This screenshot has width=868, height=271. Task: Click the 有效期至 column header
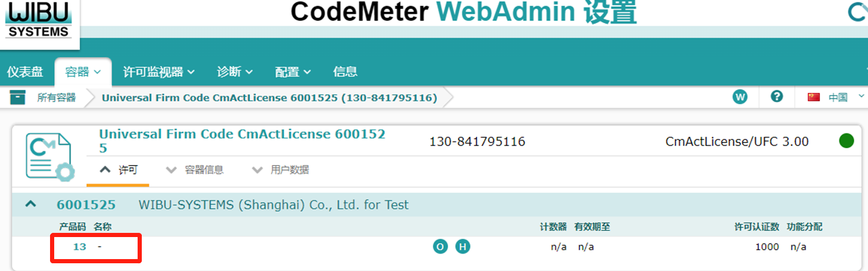pyautogui.click(x=592, y=227)
